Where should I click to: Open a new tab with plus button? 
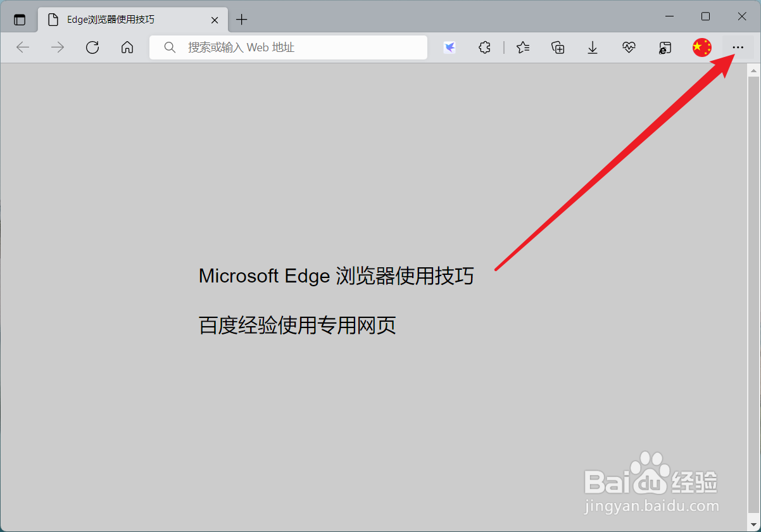pyautogui.click(x=242, y=20)
